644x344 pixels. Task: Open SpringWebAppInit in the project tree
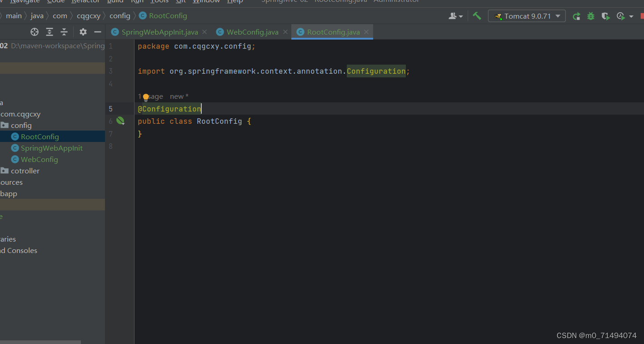(x=52, y=148)
